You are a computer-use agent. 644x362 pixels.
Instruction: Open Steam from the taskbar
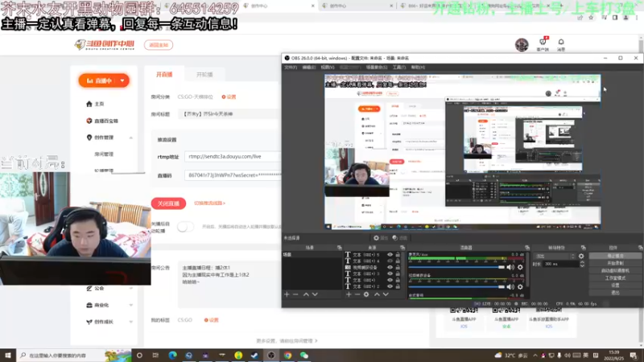[254, 355]
